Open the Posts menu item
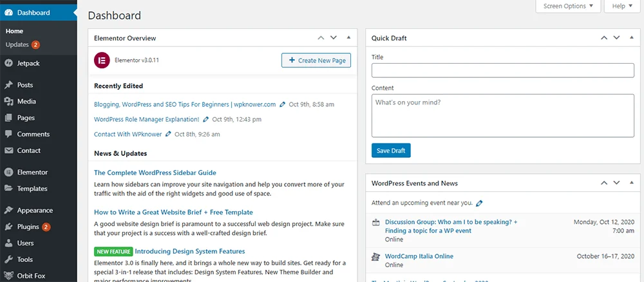 [25, 85]
